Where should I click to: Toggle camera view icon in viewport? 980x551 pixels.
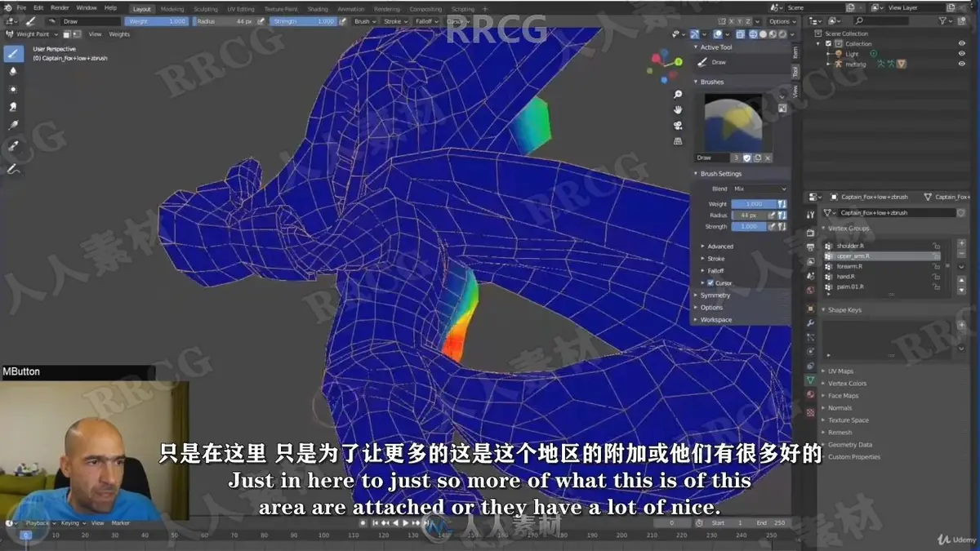tap(678, 125)
